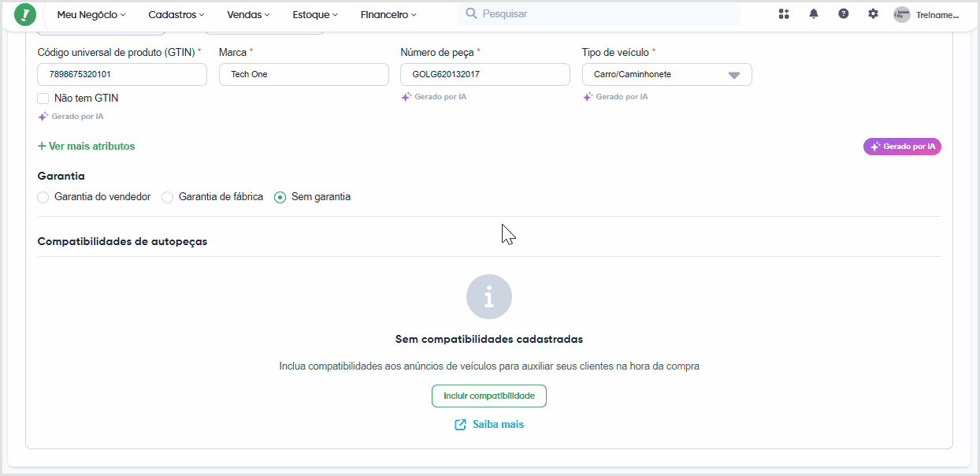Click the user avatar picture
Screen dimensions: 980x476
click(x=902, y=14)
